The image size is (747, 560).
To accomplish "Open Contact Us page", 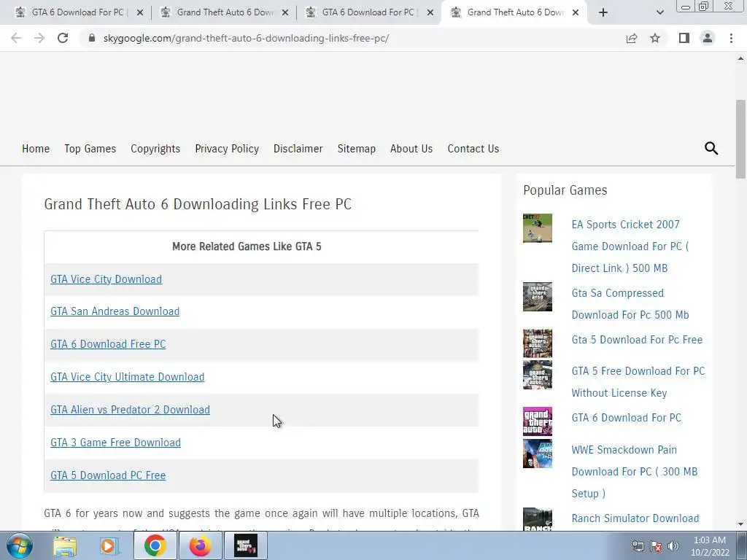I will pyautogui.click(x=473, y=149).
